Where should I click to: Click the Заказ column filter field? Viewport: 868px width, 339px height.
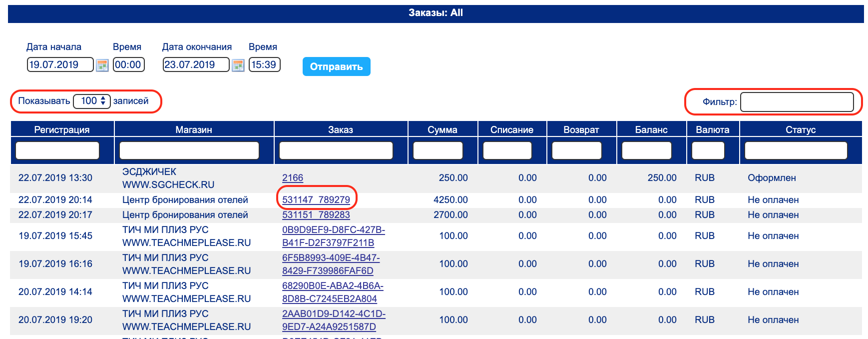(x=336, y=150)
